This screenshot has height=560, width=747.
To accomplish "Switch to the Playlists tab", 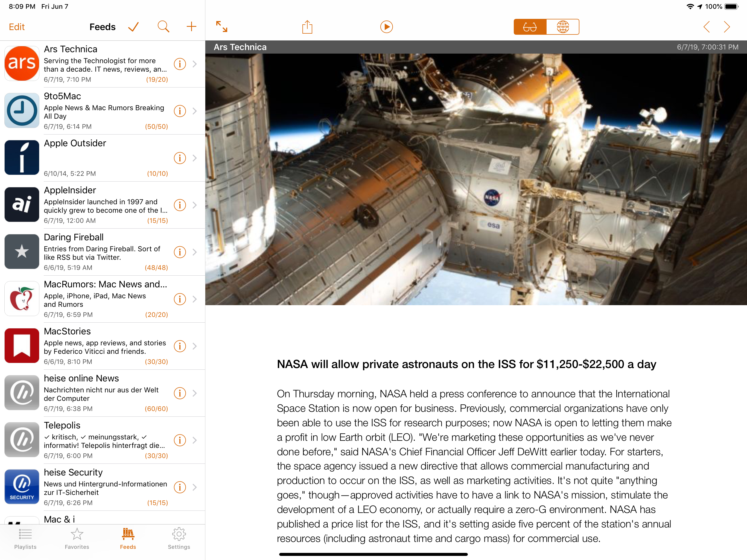I will (25, 539).
